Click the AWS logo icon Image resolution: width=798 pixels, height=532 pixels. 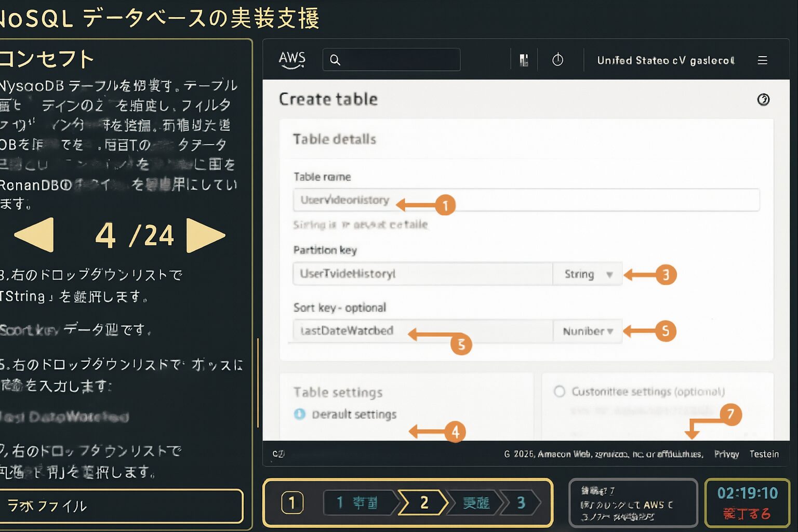coord(291,60)
